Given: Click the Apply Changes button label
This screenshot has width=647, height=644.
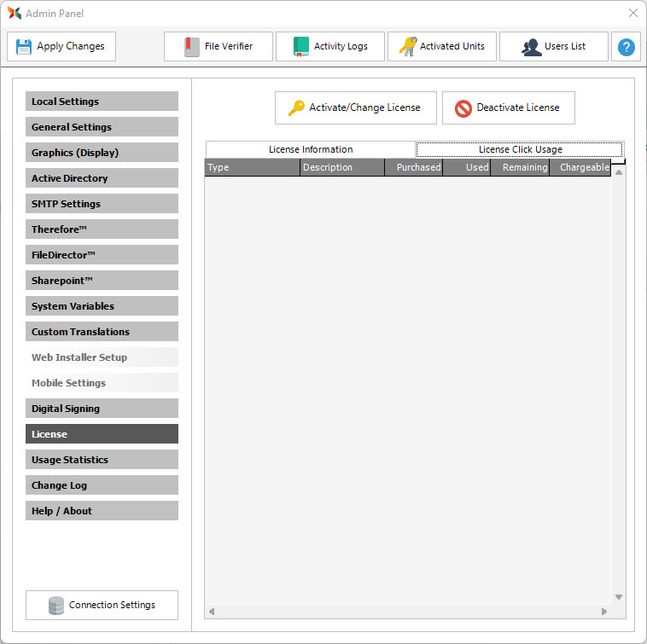Looking at the screenshot, I should tap(71, 47).
